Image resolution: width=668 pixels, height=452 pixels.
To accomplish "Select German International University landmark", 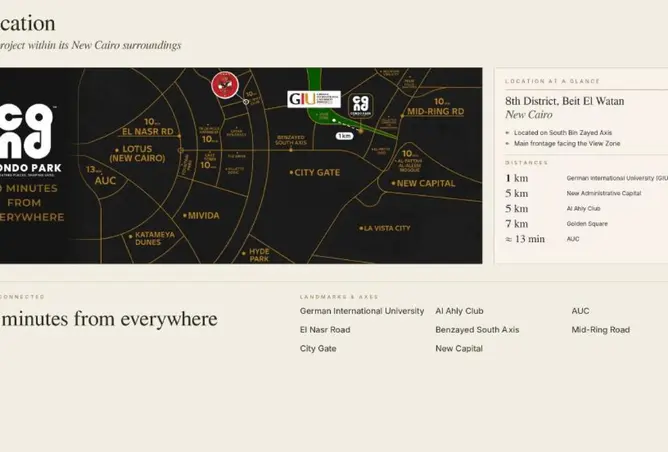I will pyautogui.click(x=362, y=311).
